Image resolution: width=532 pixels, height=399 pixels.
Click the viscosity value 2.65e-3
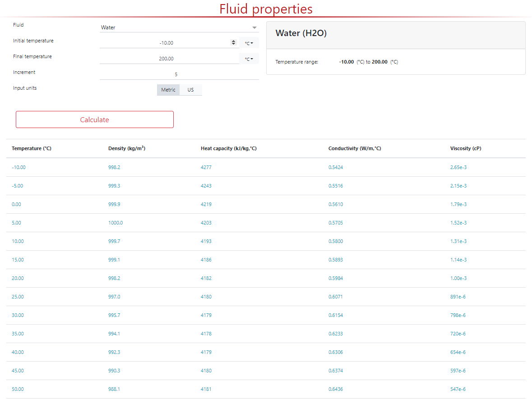pyautogui.click(x=458, y=167)
